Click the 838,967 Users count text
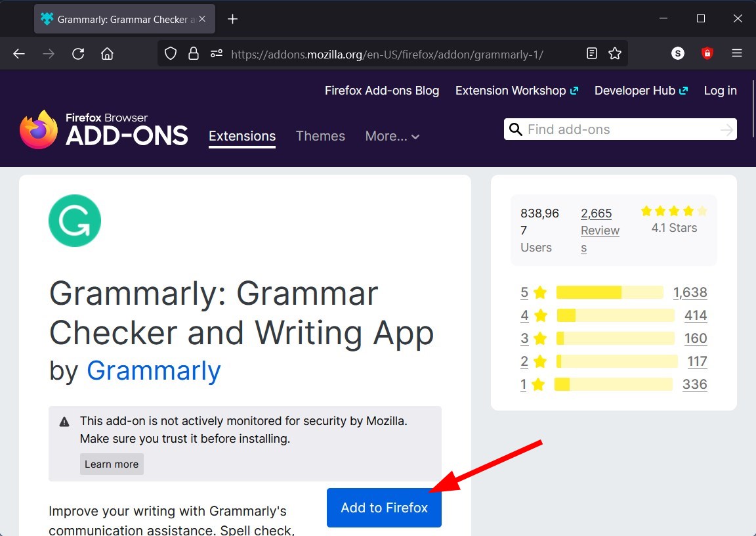 (x=539, y=231)
